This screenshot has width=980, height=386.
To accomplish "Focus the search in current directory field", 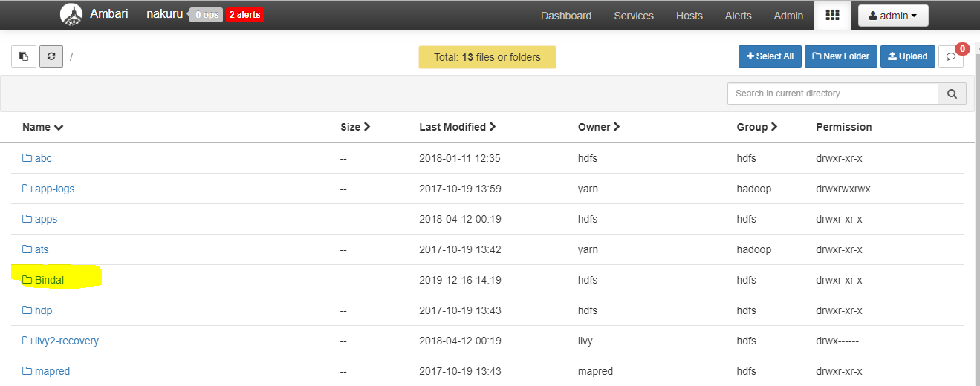I will [x=832, y=94].
